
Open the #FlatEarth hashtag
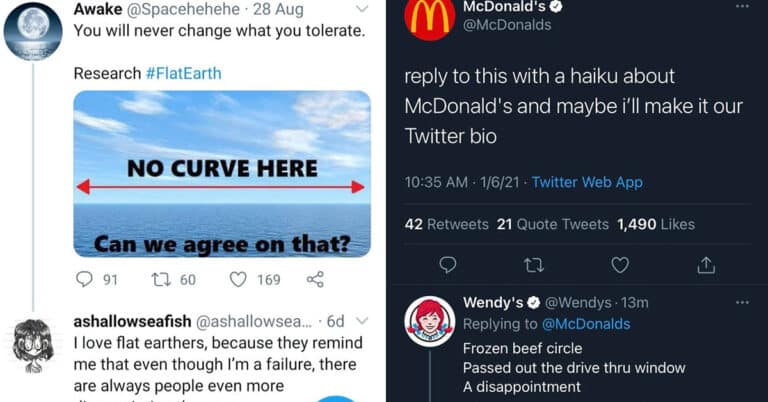(183, 73)
